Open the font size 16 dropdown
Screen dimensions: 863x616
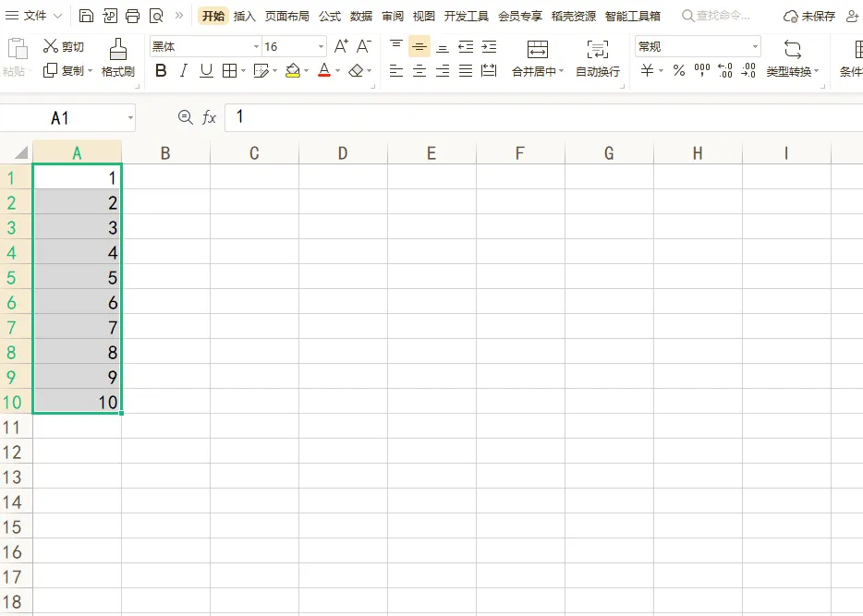321,47
